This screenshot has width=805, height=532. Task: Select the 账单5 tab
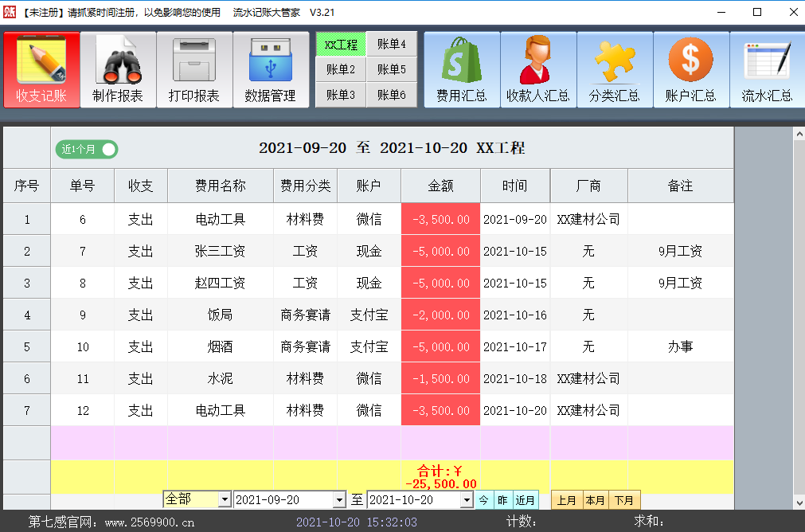(392, 70)
